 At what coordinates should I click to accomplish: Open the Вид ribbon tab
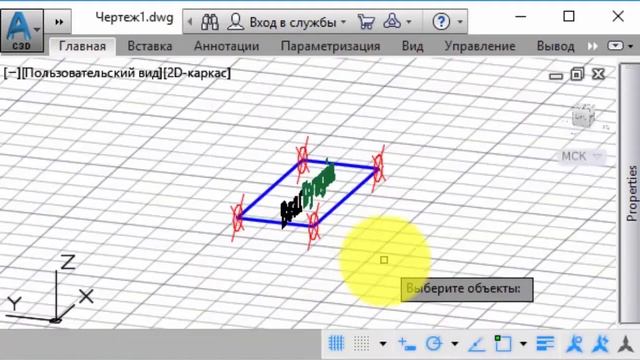413,46
